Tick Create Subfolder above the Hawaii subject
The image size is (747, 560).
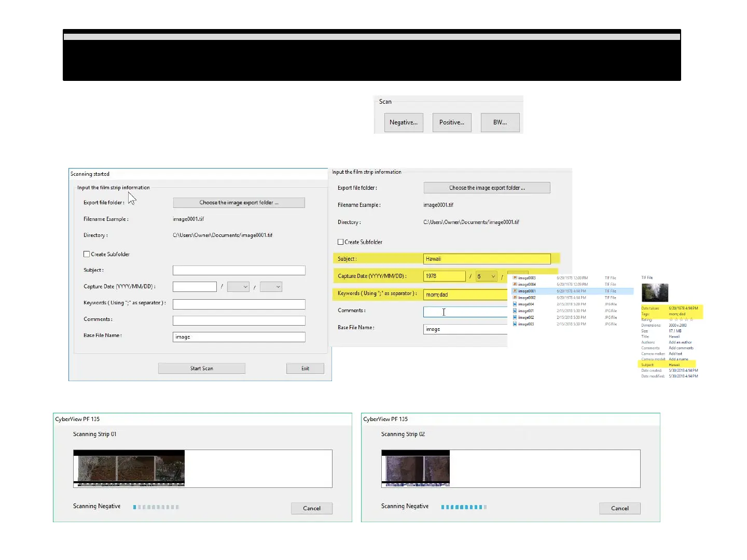(x=341, y=242)
